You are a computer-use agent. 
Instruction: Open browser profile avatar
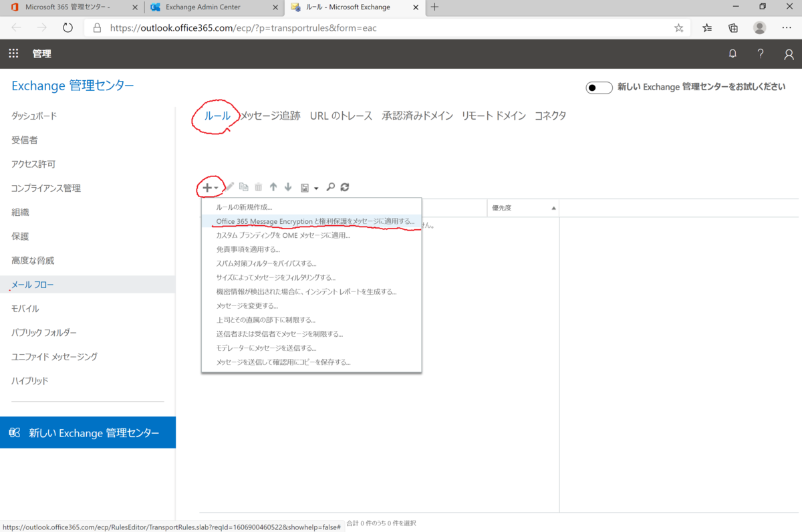(760, 28)
